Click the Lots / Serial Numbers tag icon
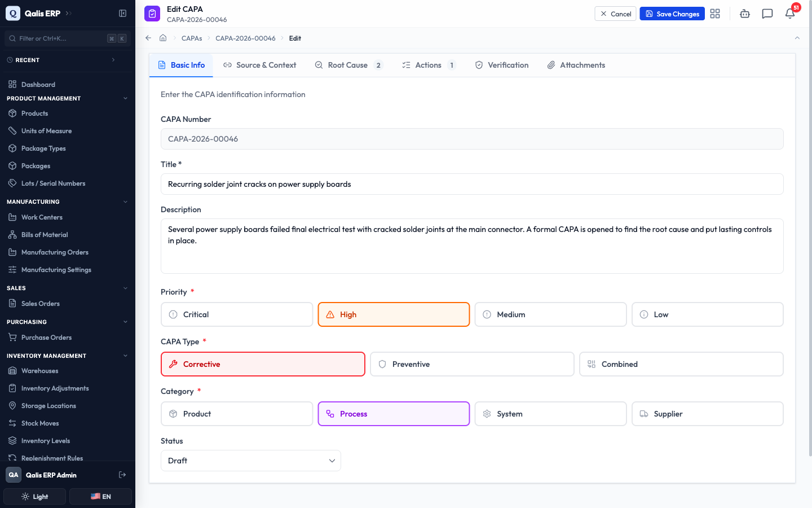Image resolution: width=812 pixels, height=508 pixels. pos(12,183)
